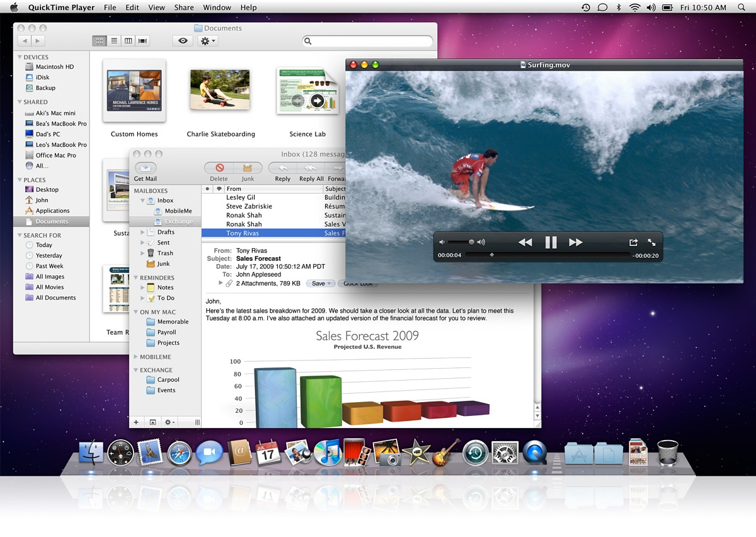Pause the Surfing.mov video
The width and height of the screenshot is (756, 537).
click(551, 242)
